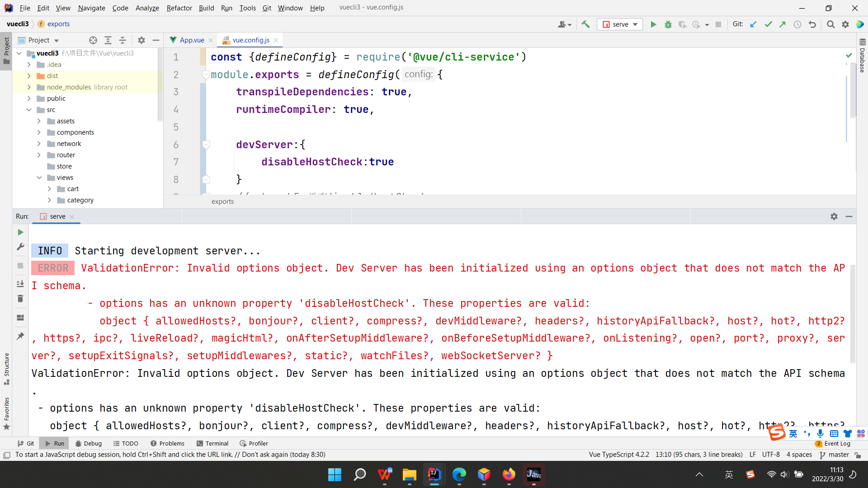Click the green Run button in toolbar

pyautogui.click(x=653, y=24)
